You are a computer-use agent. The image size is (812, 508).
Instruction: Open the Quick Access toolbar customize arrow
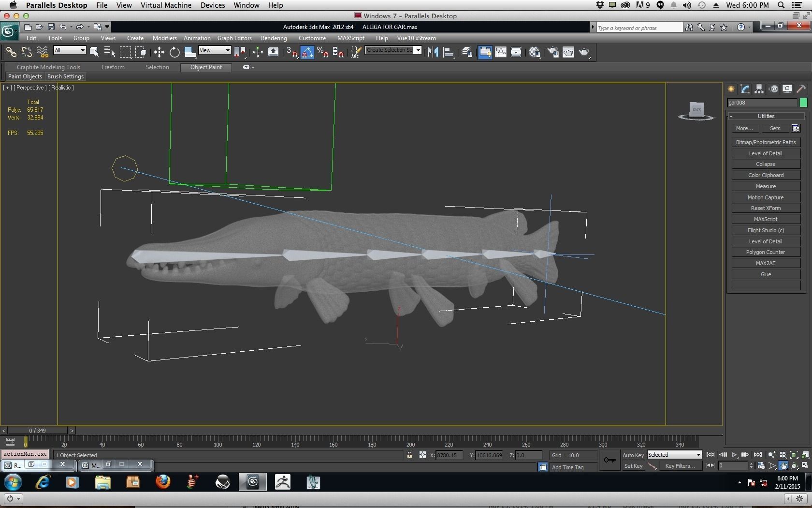pyautogui.click(x=107, y=27)
